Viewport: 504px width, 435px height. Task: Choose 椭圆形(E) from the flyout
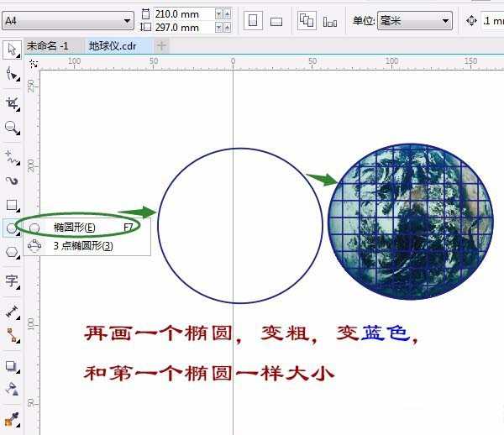point(87,228)
